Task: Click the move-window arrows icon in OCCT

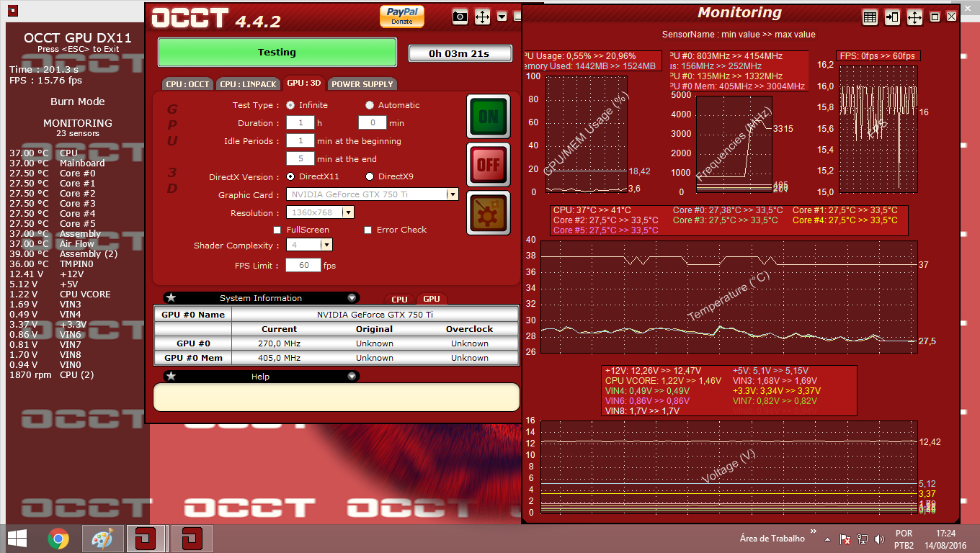Action: (482, 16)
